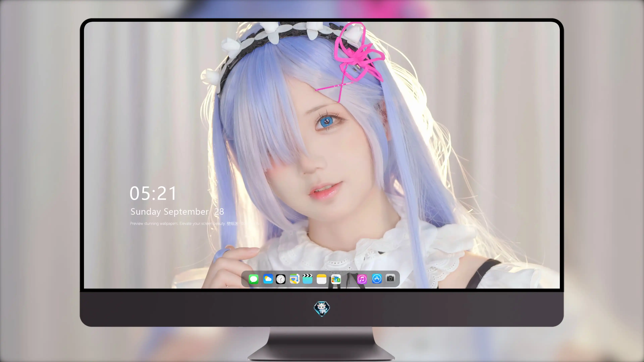Open the Clock app in the dock
644x362 pixels.
[281, 279]
